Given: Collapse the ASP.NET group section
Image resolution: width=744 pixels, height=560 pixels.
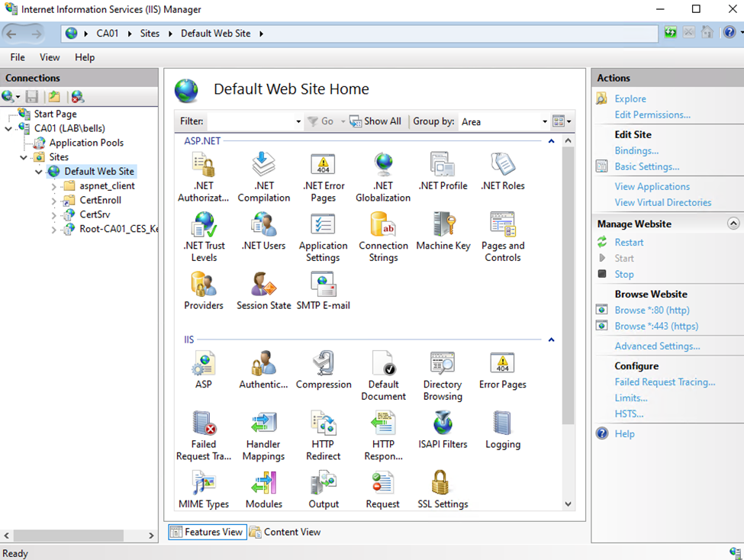Looking at the screenshot, I should pos(551,141).
